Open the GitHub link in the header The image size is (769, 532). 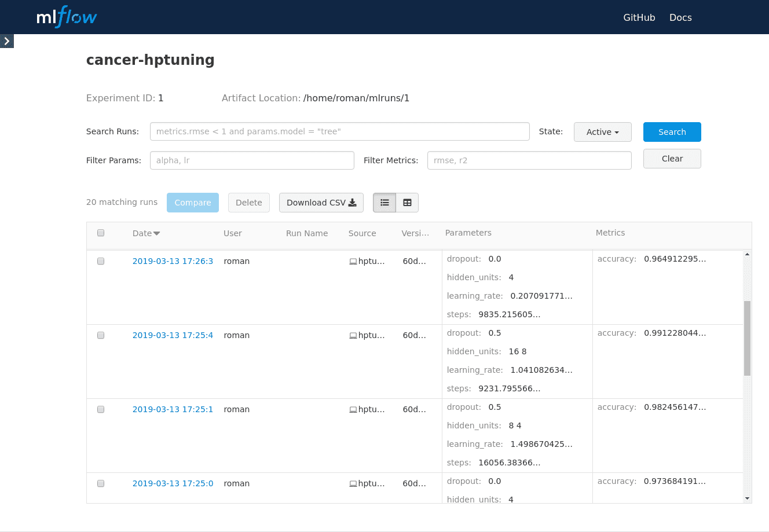(x=639, y=17)
